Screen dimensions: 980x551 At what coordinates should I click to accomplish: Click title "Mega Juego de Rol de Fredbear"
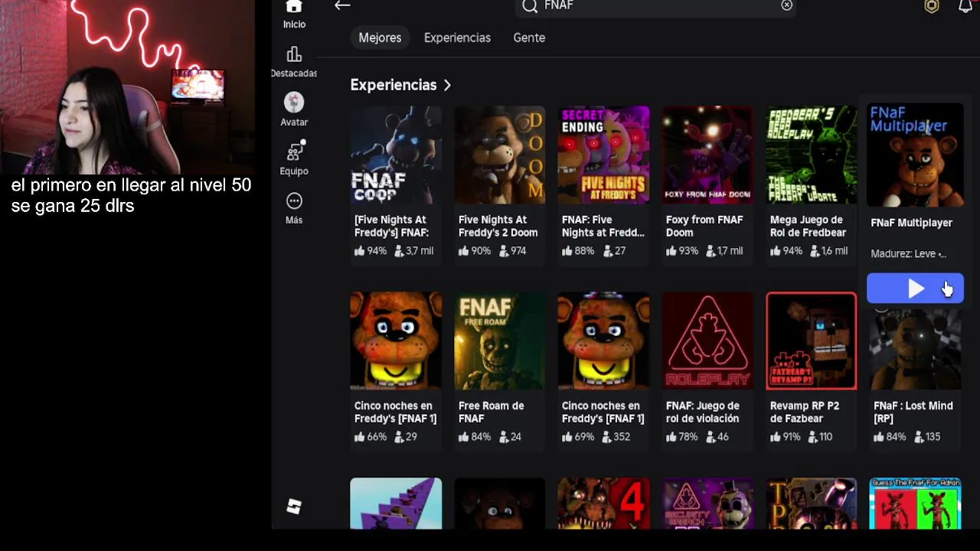(x=808, y=226)
